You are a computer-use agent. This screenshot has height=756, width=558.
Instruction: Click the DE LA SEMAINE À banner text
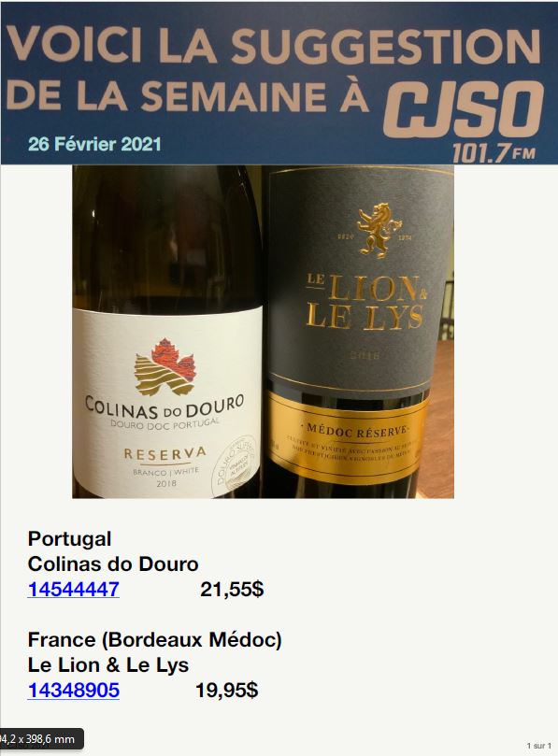coord(188,95)
